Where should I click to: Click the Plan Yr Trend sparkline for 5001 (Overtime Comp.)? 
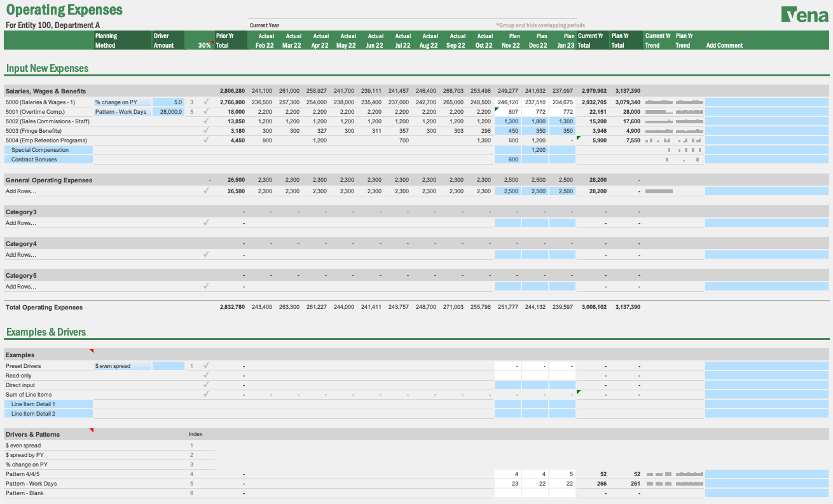689,111
